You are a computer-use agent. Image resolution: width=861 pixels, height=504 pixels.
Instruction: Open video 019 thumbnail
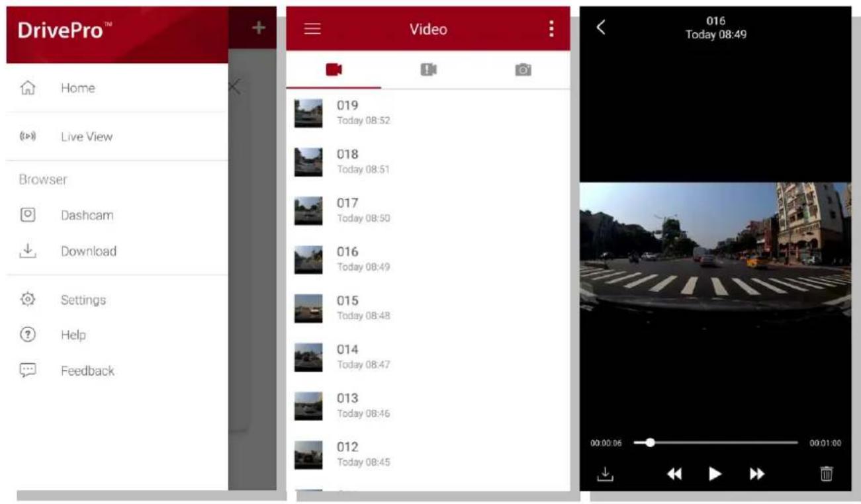308,113
